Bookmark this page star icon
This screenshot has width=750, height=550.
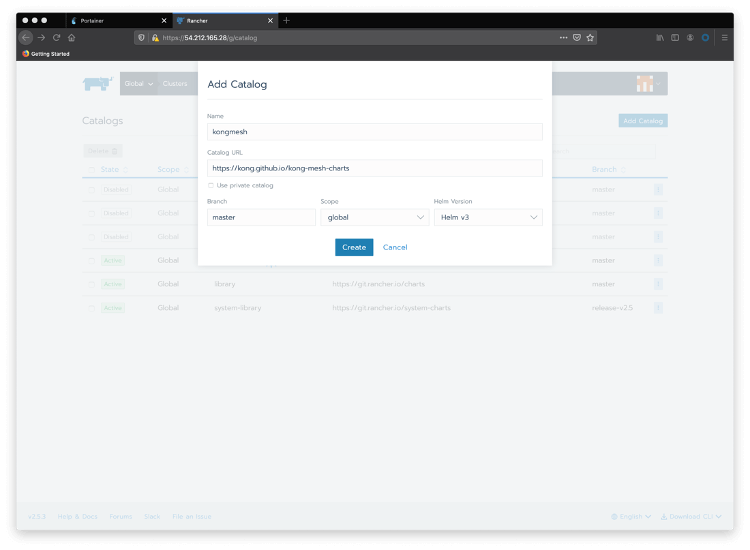click(590, 37)
